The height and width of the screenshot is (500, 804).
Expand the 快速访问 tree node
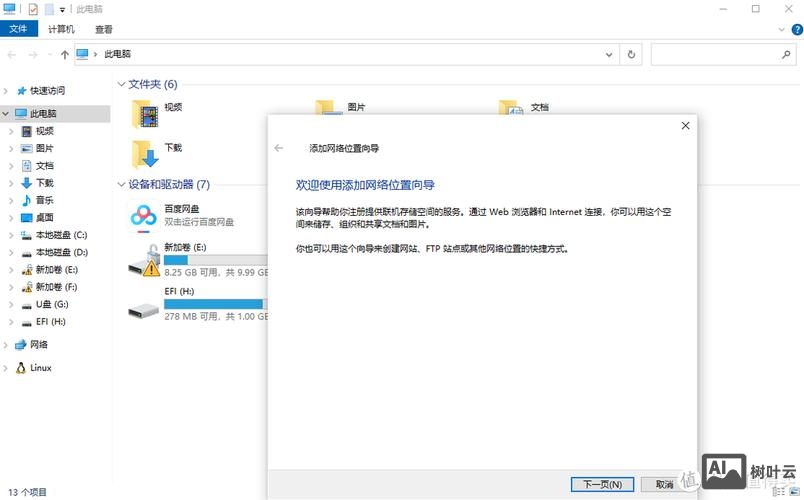(6, 91)
